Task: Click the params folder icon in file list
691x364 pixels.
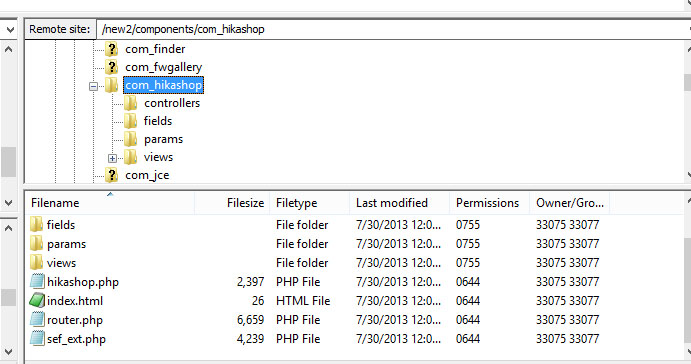Action: click(x=37, y=243)
